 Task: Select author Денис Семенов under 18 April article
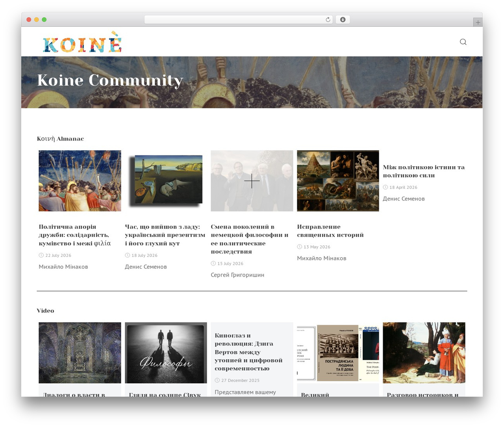pyautogui.click(x=404, y=199)
